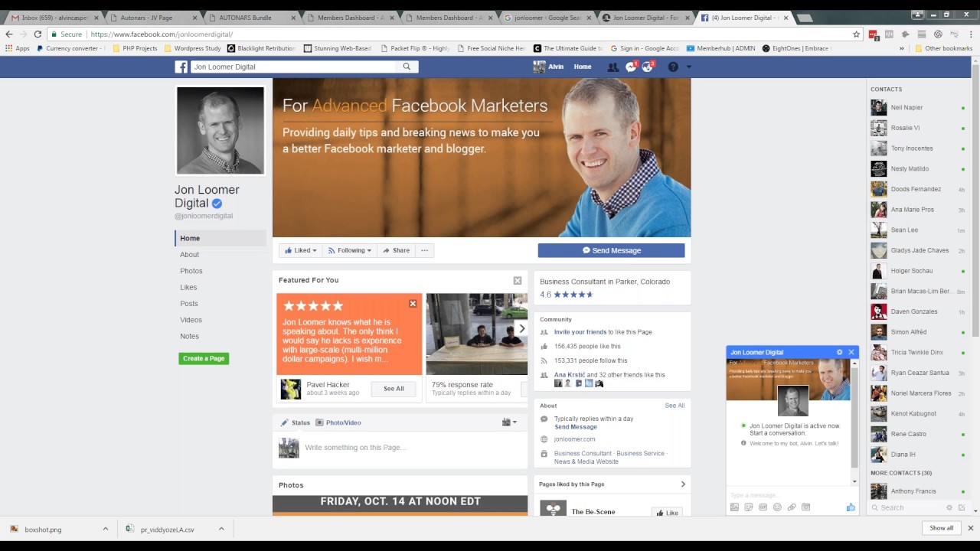Image resolution: width=980 pixels, height=551 pixels.
Task: Expand Pages liked by this Page
Action: (x=683, y=484)
